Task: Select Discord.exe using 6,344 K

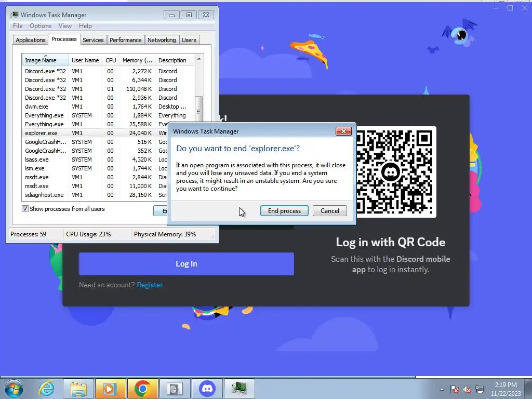Action: coord(108,80)
